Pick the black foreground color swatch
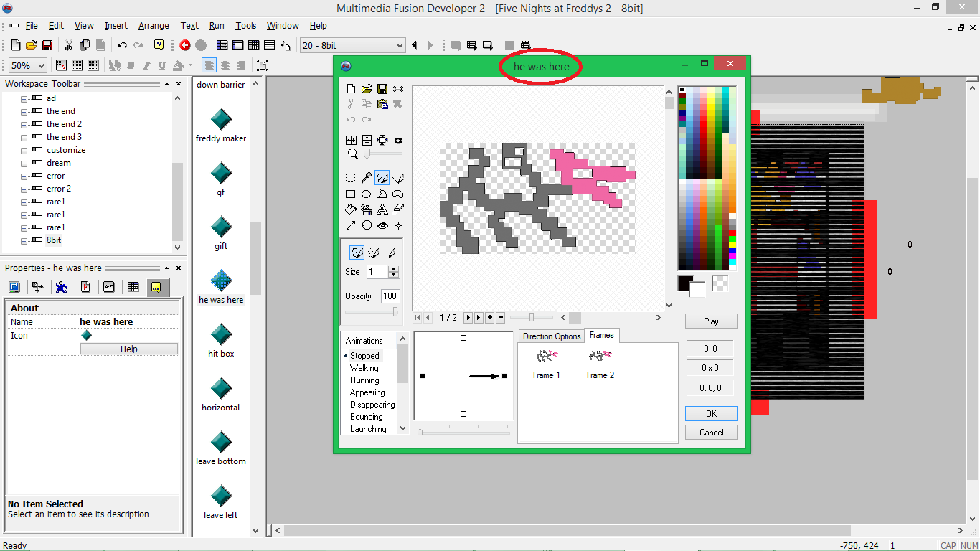The image size is (980, 551). click(685, 283)
